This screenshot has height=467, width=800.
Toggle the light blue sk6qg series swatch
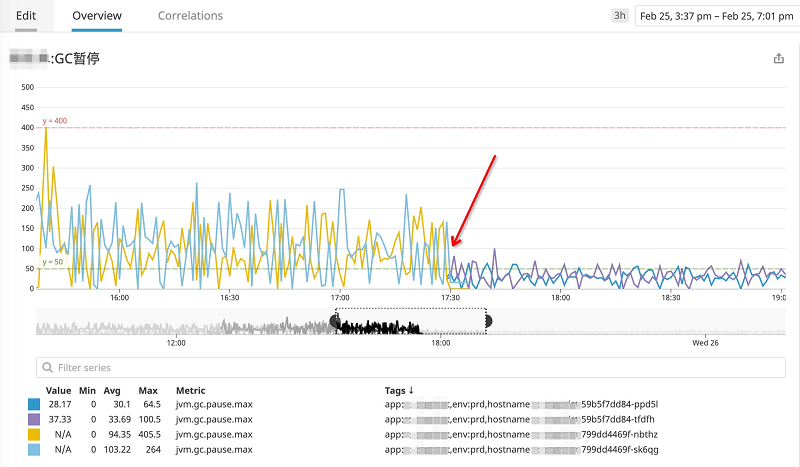35,450
